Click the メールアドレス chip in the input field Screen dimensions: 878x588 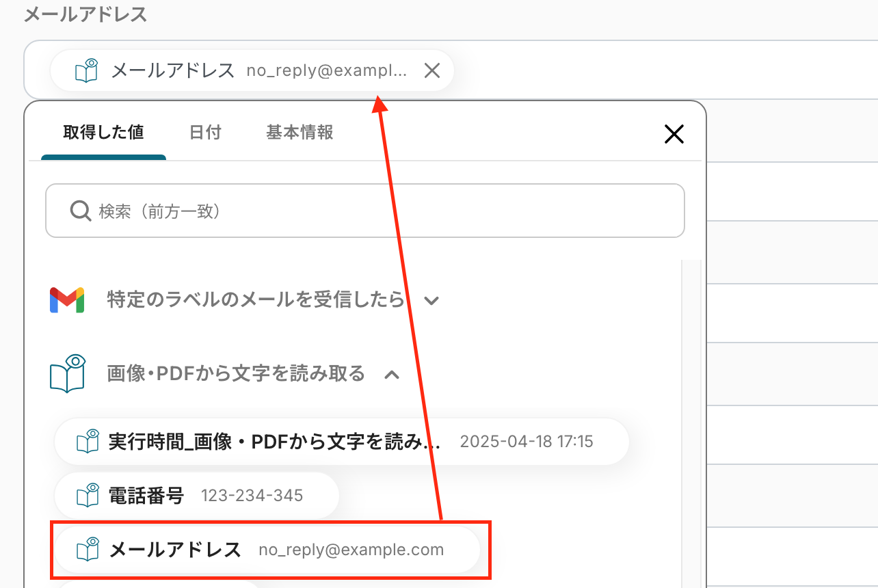click(x=252, y=70)
